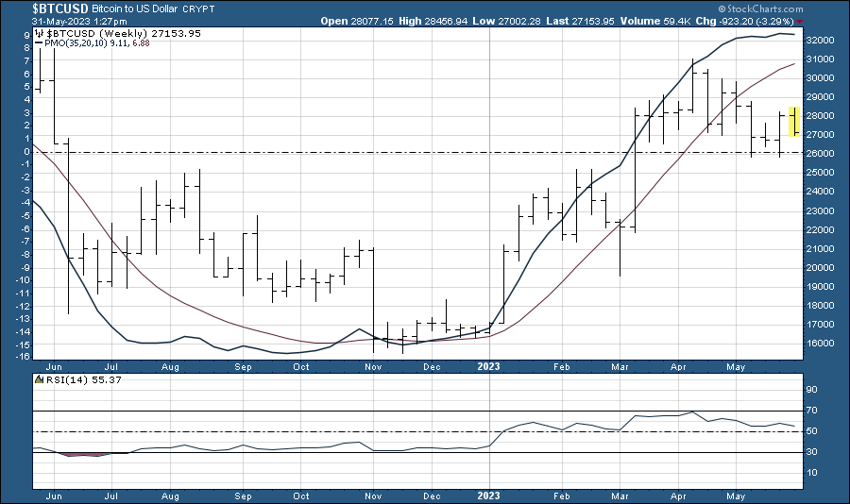Click the red down arrow beside Chg
Image resolution: width=850 pixels, height=504 pixels.
[x=801, y=21]
